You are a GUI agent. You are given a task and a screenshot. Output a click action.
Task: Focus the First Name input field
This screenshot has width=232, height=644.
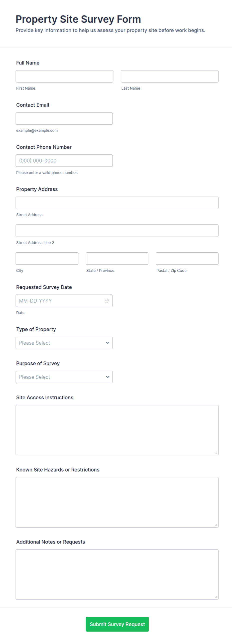64,76
